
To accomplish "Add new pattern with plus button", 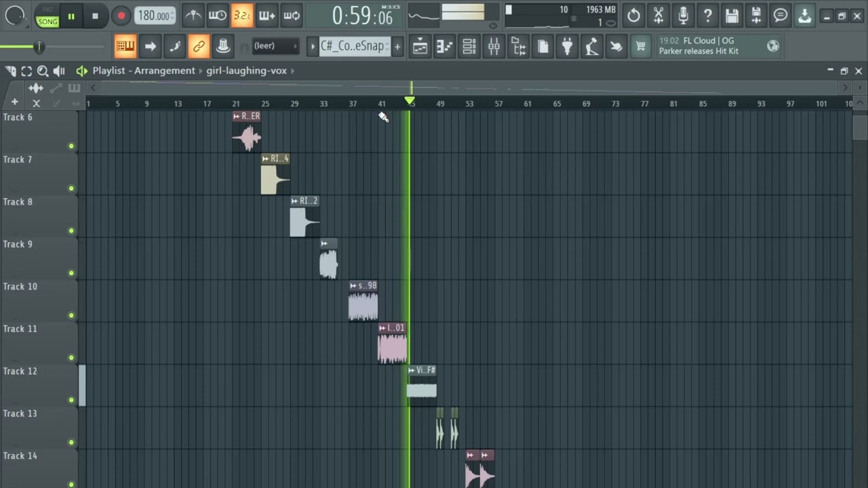I will pyautogui.click(x=397, y=46).
